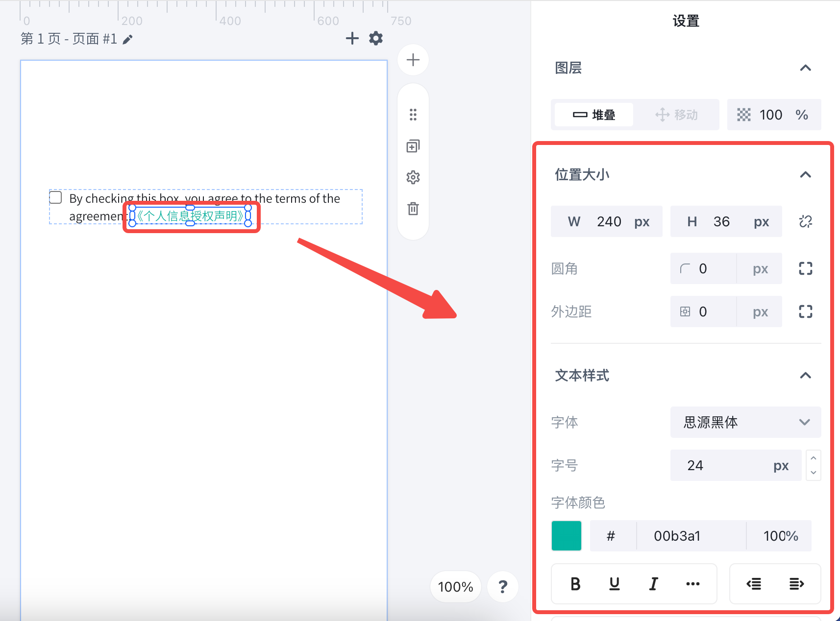This screenshot has height=621, width=840.
Task: Toggle bold text formatting
Action: [x=575, y=584]
